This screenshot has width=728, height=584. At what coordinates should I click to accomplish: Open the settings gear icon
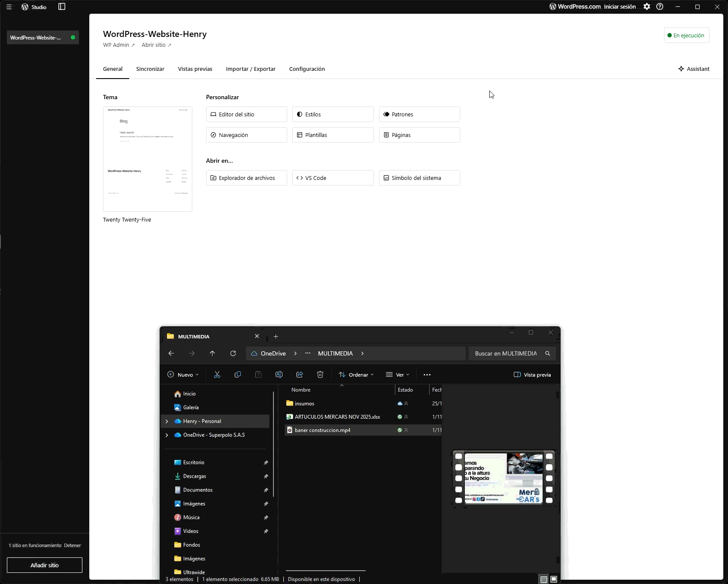coord(646,7)
